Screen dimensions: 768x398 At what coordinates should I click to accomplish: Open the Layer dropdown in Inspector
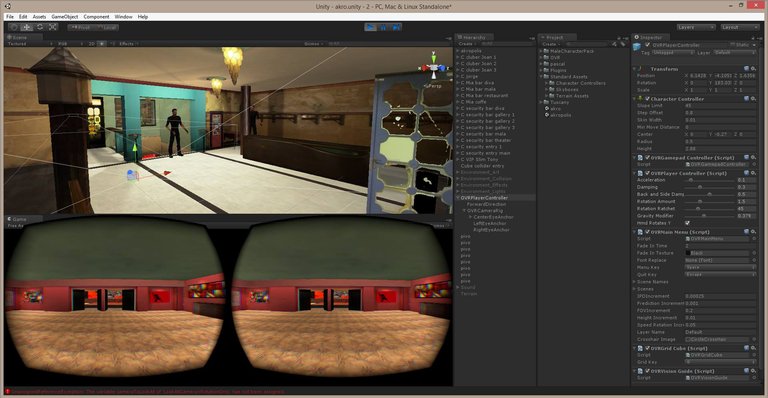point(735,52)
